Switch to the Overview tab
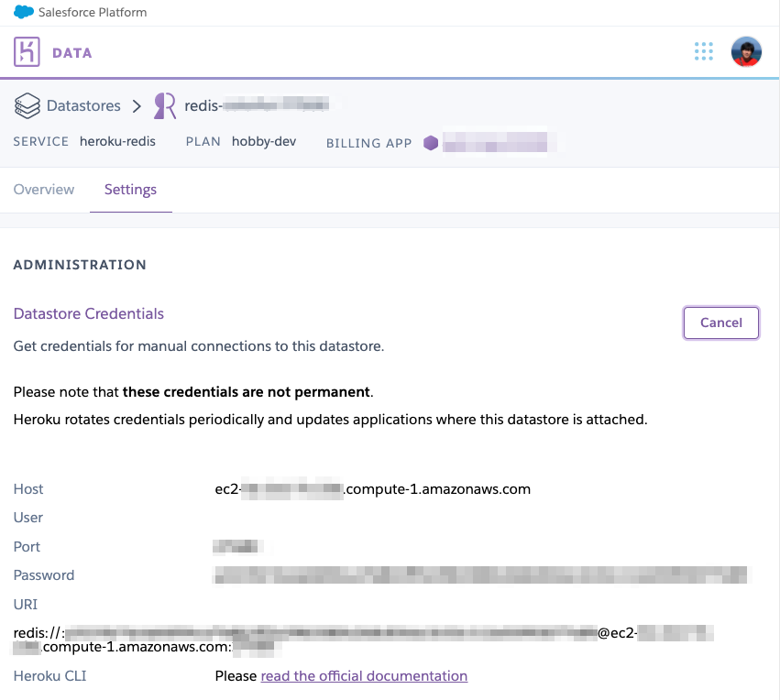The height and width of the screenshot is (700, 780). (x=44, y=190)
